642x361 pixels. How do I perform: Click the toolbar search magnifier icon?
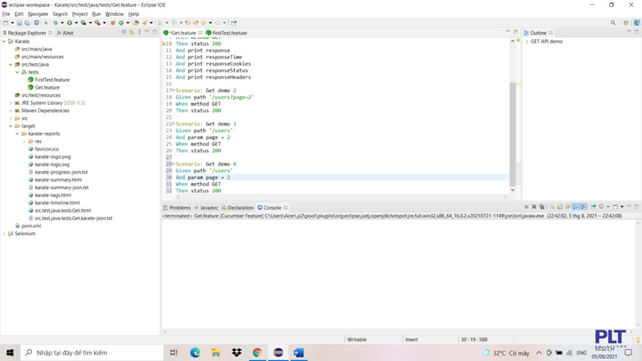[613, 23]
